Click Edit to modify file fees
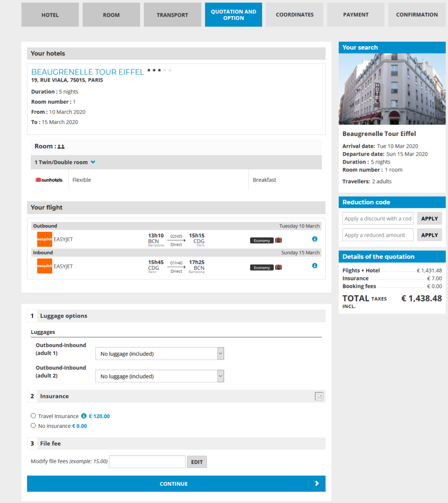The height and width of the screenshot is (503, 448). coord(196,462)
